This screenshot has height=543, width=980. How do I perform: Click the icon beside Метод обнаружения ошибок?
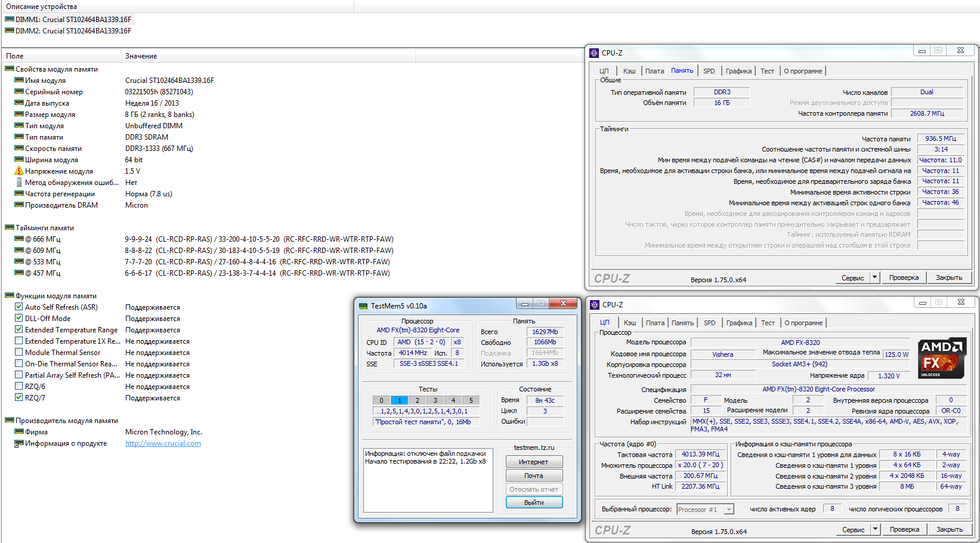click(x=19, y=182)
